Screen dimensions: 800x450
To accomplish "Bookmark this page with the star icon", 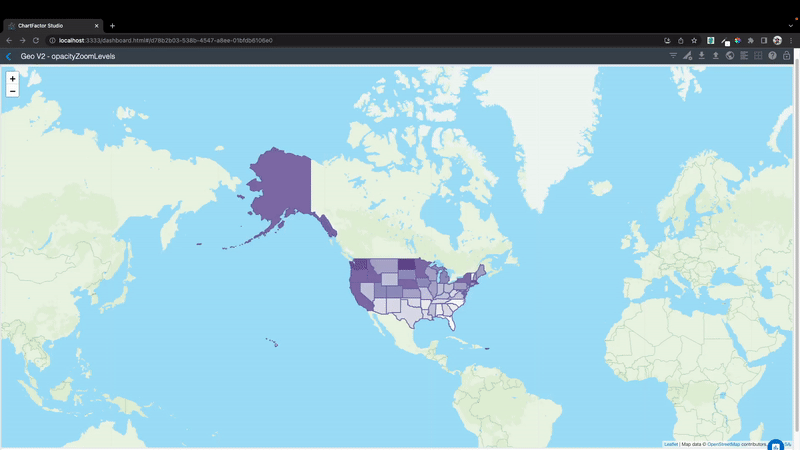I will (694, 40).
